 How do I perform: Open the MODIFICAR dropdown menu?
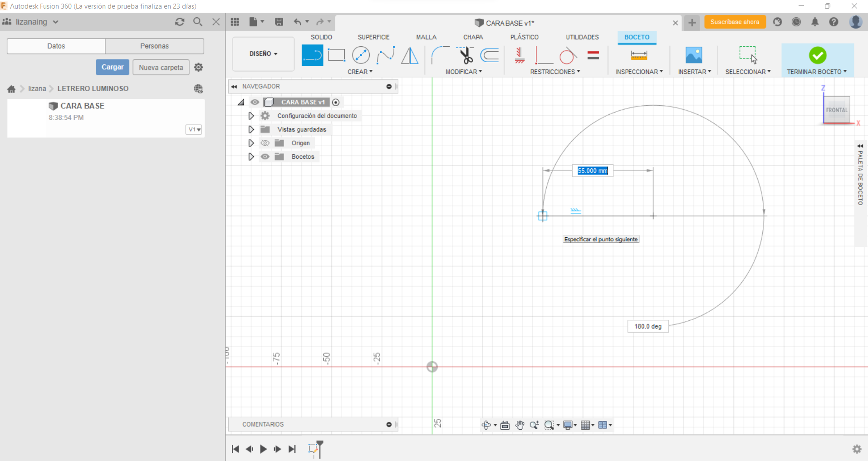click(x=464, y=72)
